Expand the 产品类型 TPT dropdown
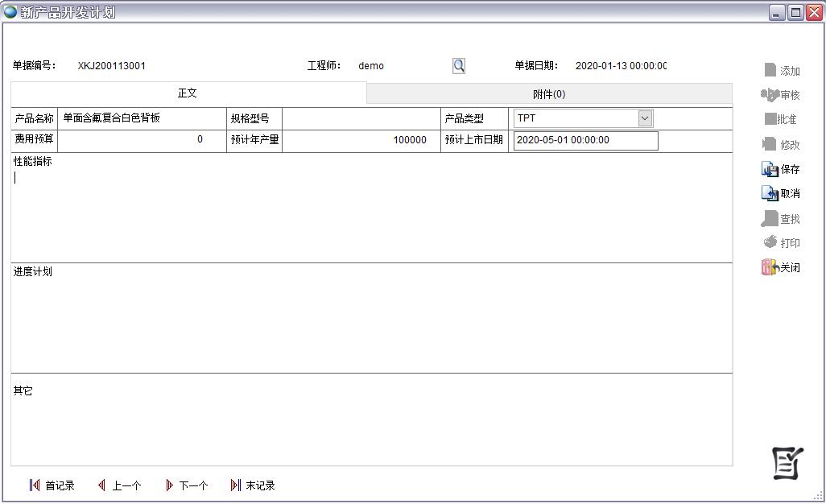 [x=645, y=118]
